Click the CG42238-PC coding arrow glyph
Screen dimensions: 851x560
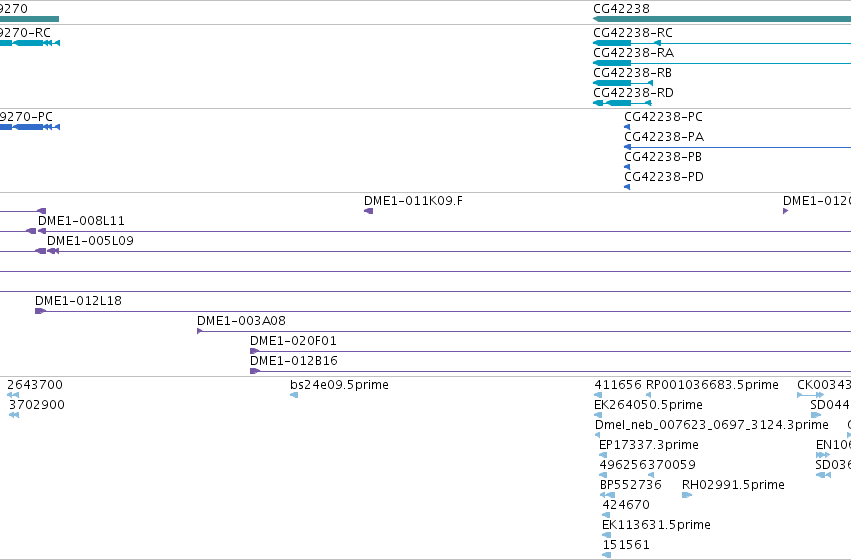pos(627,127)
